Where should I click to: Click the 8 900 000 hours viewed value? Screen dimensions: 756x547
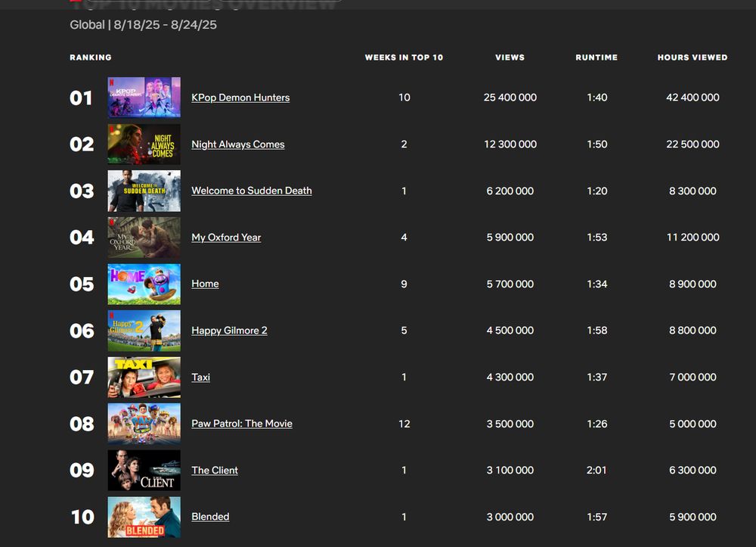tap(692, 284)
